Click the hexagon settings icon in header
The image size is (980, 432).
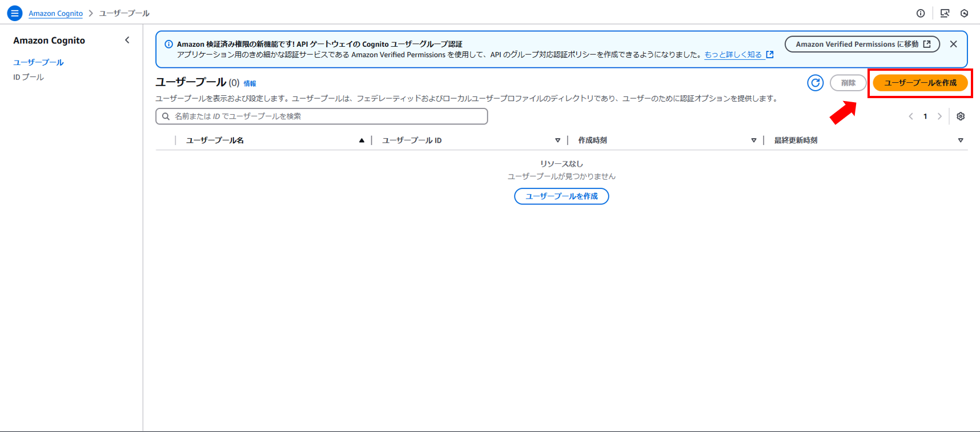point(965,13)
